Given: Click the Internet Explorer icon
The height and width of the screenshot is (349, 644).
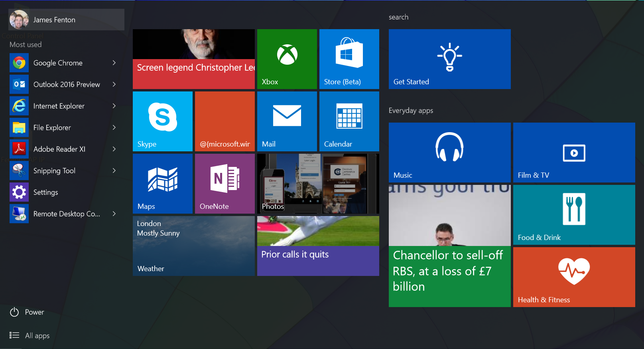Looking at the screenshot, I should point(19,106).
